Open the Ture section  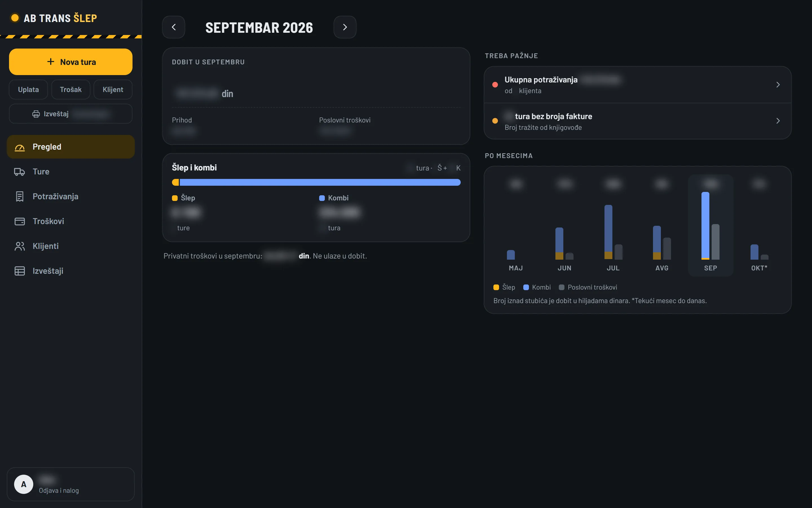[x=71, y=172]
